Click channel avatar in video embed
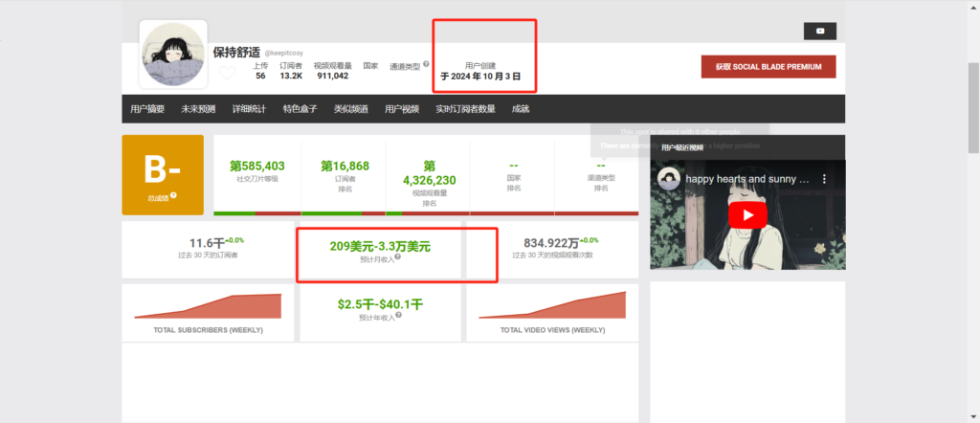The width and height of the screenshot is (980, 423). click(668, 179)
